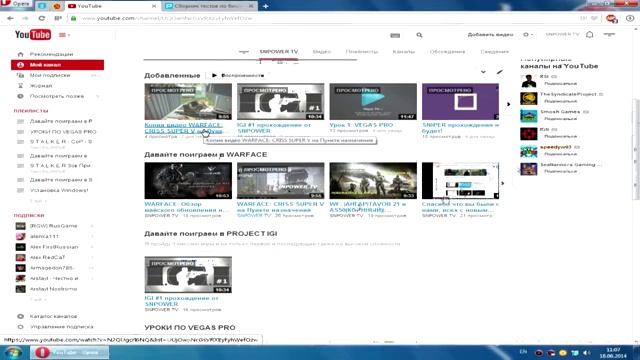This screenshot has width=640, height=360.
Task: Open the SNIPER purple video thumbnail
Action: coord(460,102)
